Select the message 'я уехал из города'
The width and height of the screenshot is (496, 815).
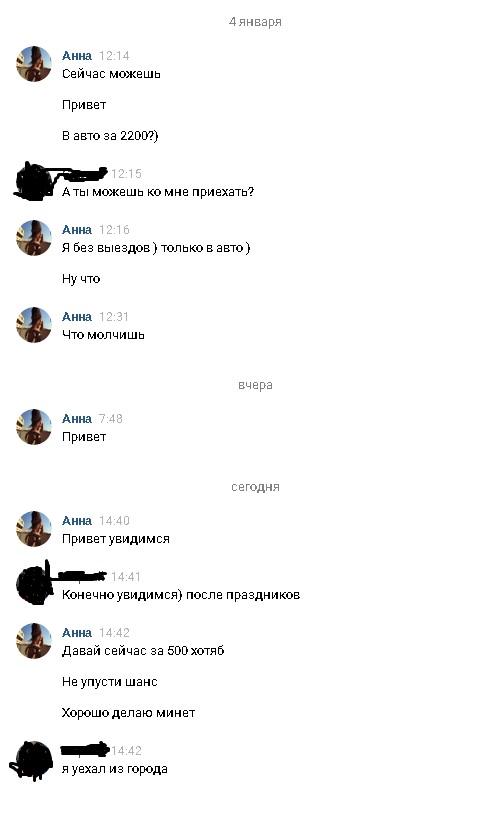coord(115,769)
